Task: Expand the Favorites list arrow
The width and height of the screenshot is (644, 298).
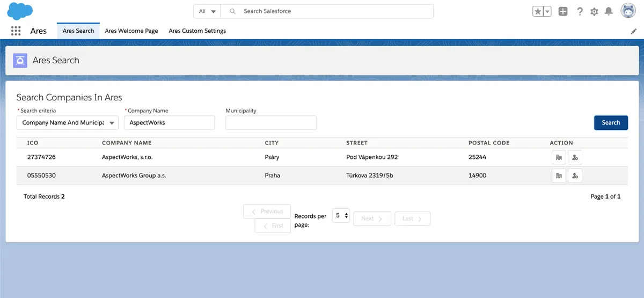Action: click(x=547, y=11)
